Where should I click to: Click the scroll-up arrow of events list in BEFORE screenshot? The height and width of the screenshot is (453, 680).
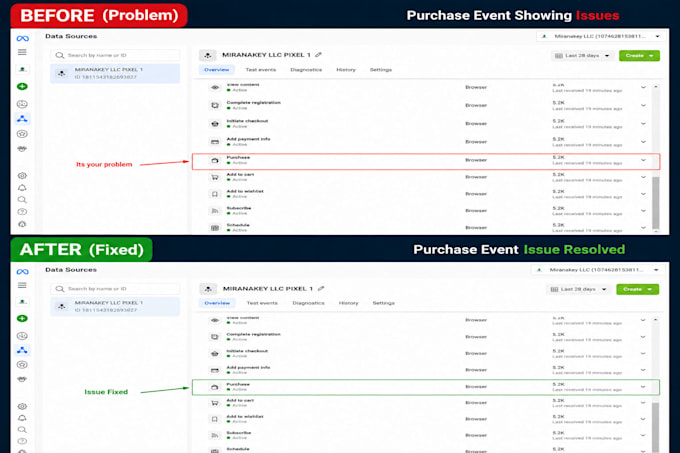point(656,87)
